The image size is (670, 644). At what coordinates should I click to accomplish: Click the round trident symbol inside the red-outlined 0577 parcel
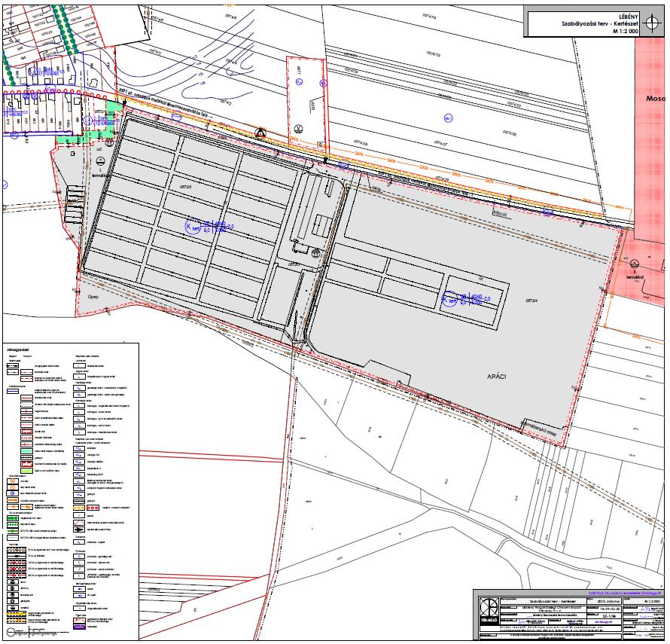(299, 128)
